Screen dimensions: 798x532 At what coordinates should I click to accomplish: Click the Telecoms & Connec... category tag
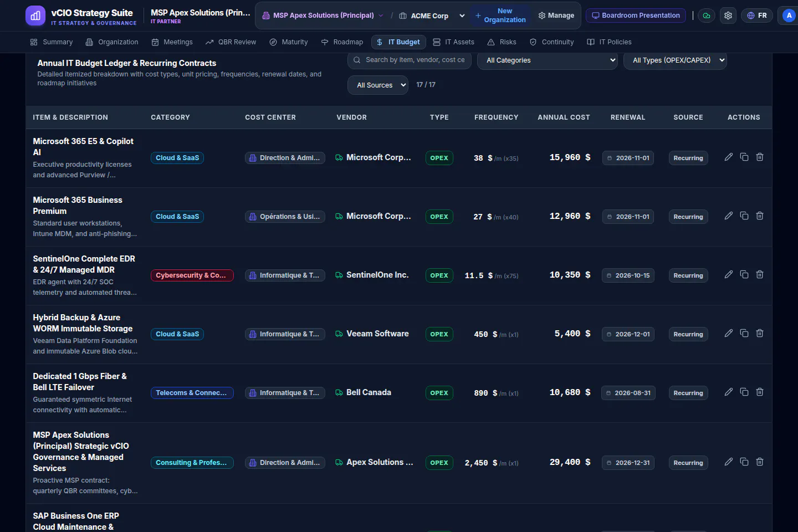(192, 393)
